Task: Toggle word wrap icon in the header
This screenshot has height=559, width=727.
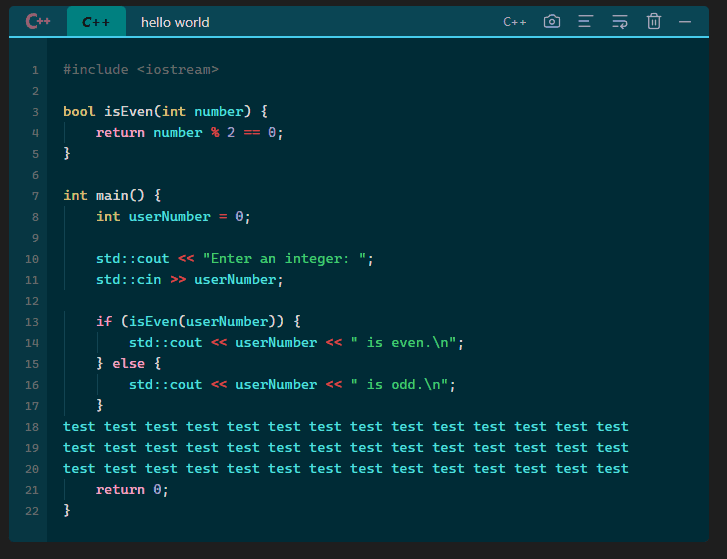Action: pyautogui.click(x=620, y=21)
